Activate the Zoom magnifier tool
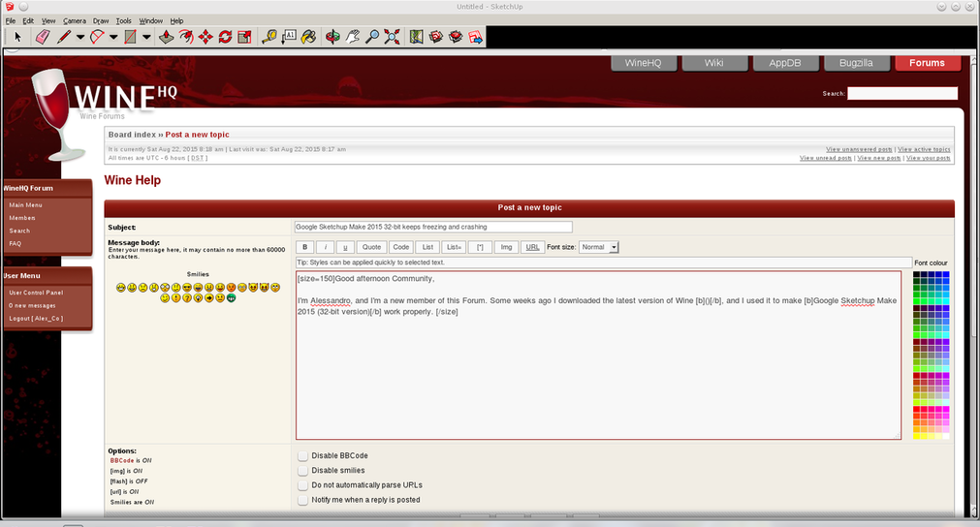980x527 pixels. pyautogui.click(x=372, y=37)
